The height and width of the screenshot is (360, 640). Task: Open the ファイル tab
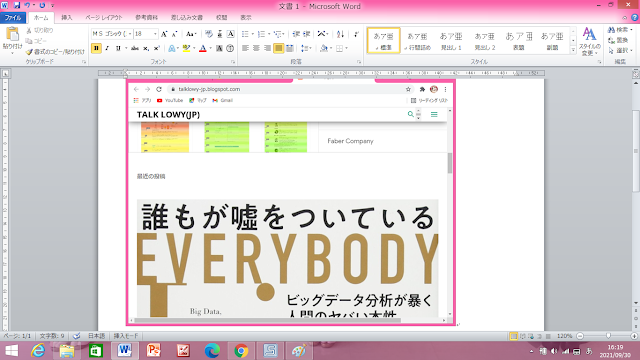(13, 18)
